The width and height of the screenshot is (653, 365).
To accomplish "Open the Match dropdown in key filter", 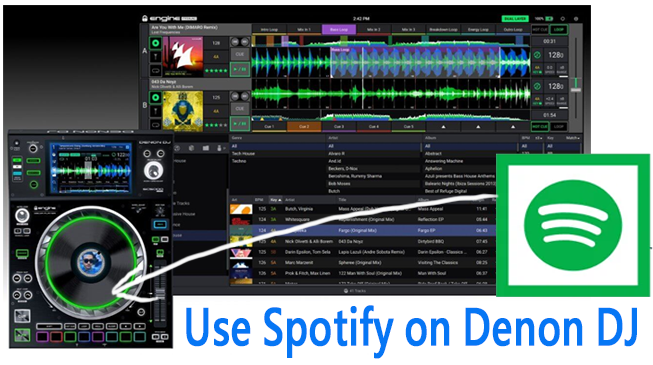I will [573, 138].
